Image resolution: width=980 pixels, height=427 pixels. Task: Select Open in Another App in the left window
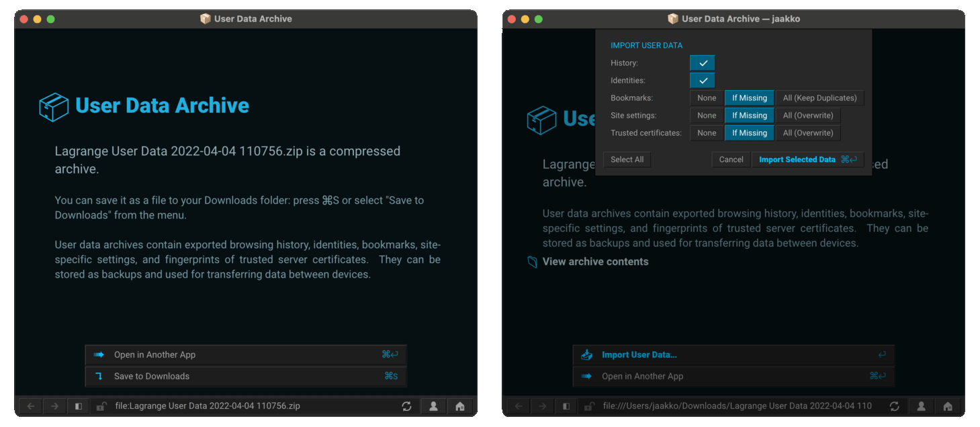pyautogui.click(x=246, y=354)
